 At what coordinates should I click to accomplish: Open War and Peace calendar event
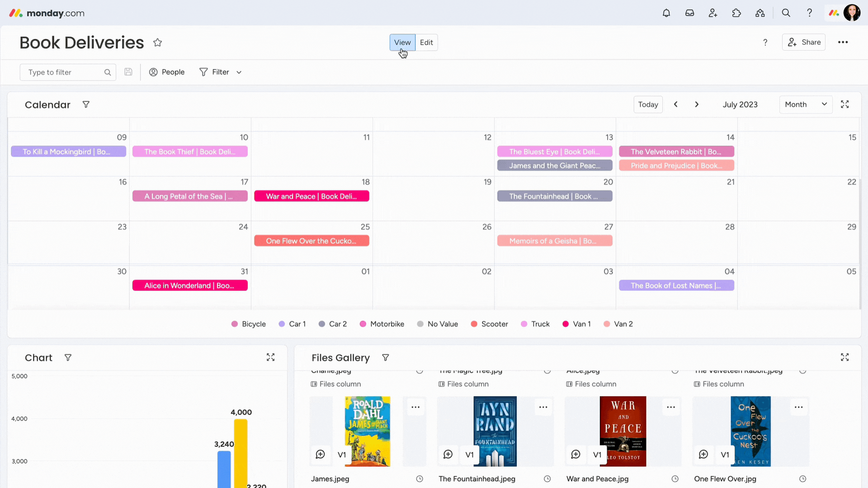[311, 196]
